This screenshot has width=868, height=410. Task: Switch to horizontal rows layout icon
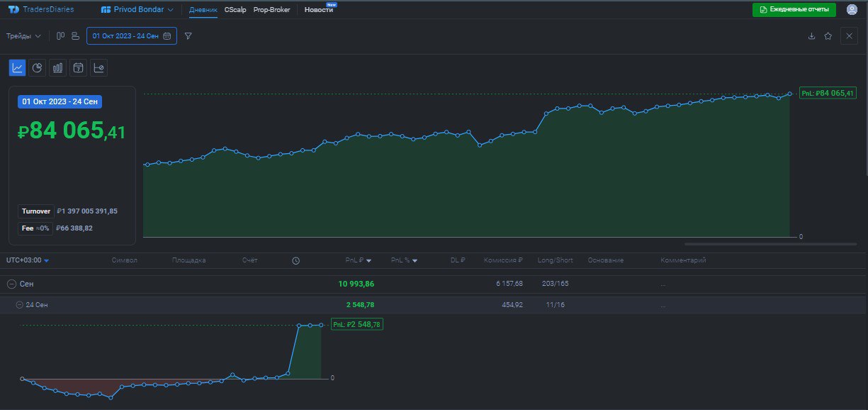click(75, 35)
